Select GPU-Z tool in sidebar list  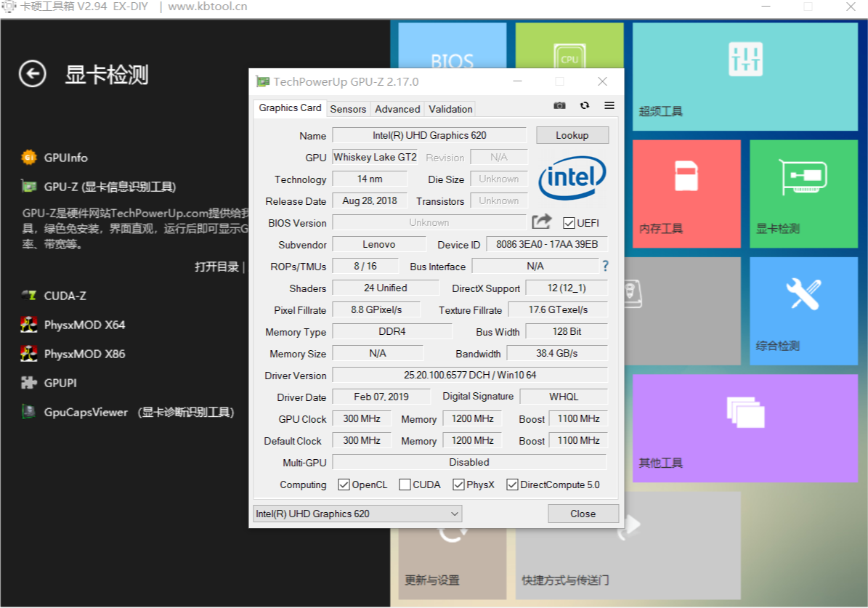click(x=99, y=187)
